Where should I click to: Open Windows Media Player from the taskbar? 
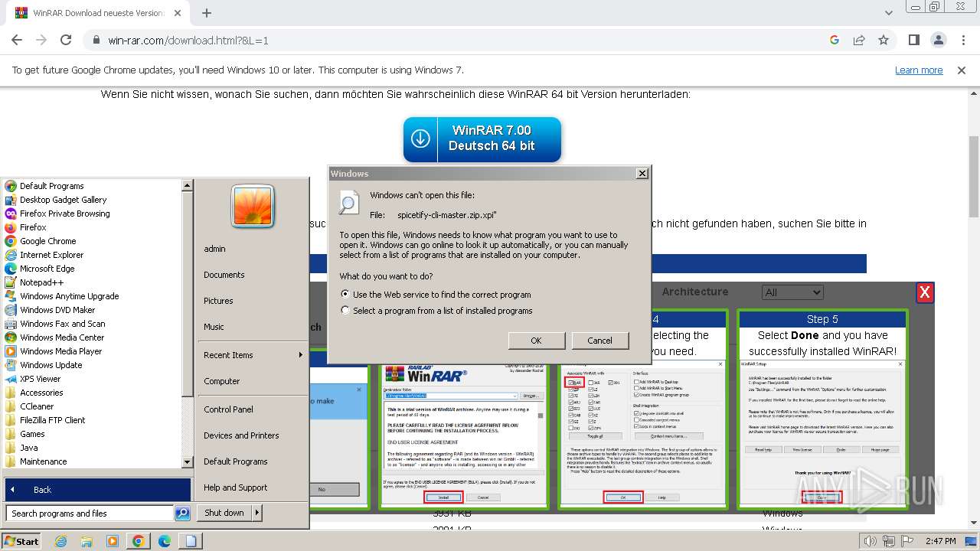[113, 541]
